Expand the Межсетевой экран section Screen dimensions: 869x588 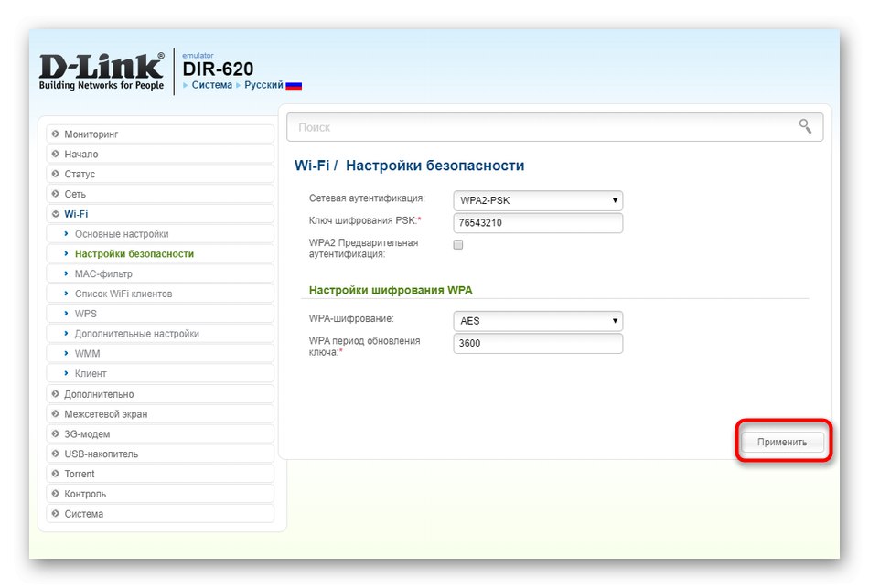coord(160,414)
